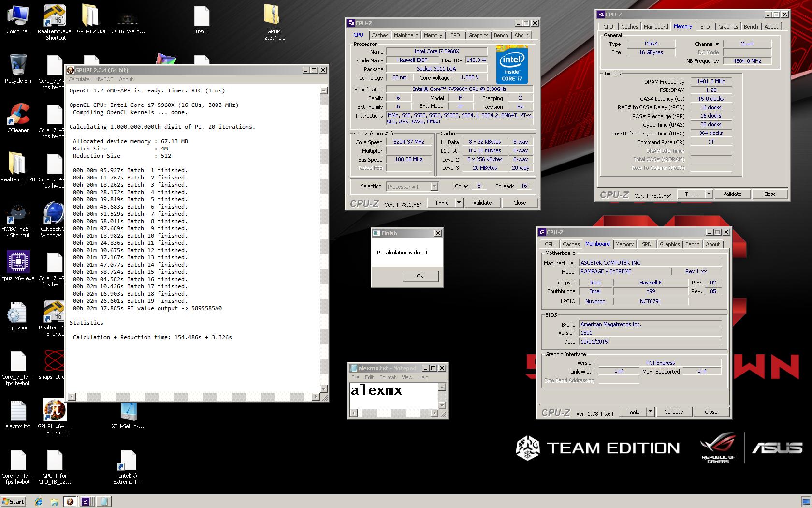Open the Calculate menu in GPUPI

[x=79, y=79]
